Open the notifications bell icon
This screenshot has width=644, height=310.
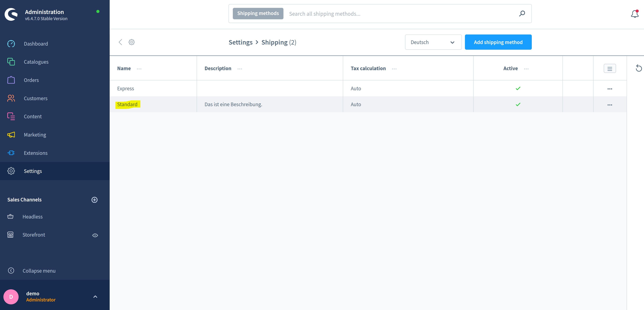coord(635,14)
